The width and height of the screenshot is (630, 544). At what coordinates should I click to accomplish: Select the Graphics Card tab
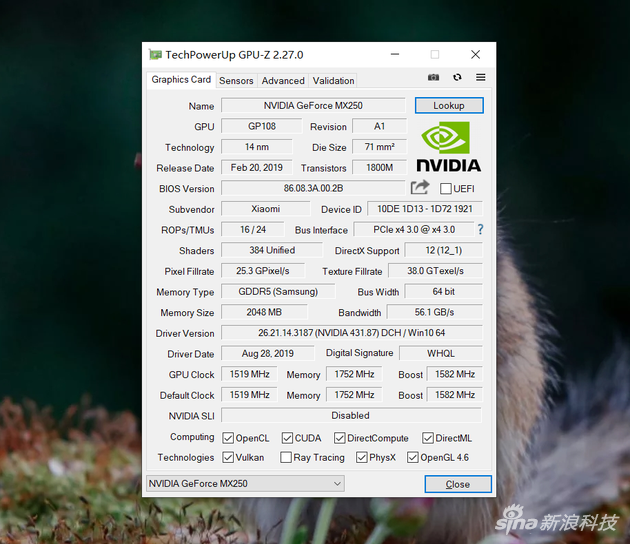pyautogui.click(x=181, y=80)
